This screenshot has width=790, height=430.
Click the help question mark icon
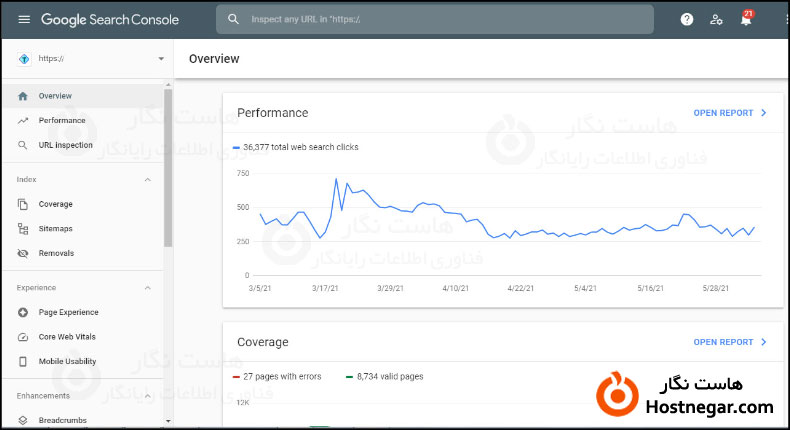[686, 19]
